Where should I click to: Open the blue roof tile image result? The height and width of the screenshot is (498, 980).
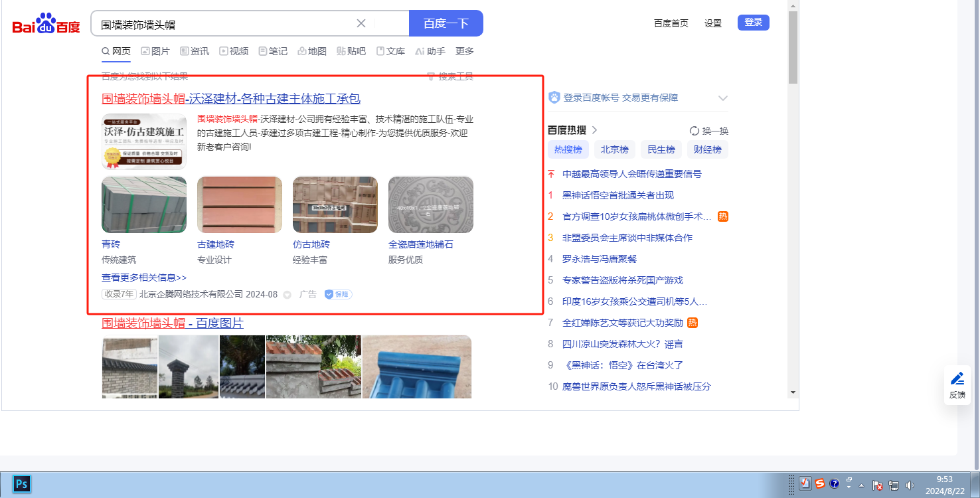[x=417, y=367]
